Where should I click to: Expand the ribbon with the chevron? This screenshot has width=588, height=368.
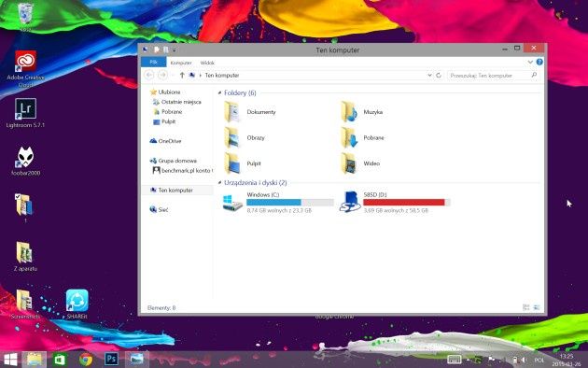click(530, 62)
